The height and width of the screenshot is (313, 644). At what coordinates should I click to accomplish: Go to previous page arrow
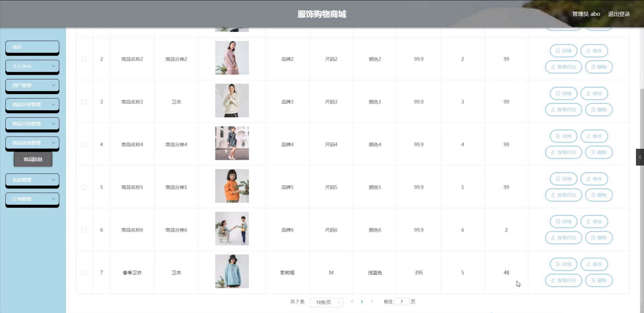[352, 302]
